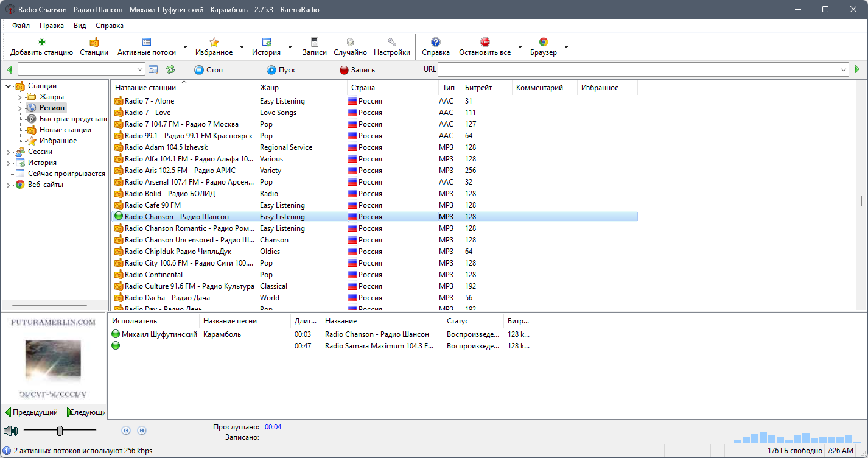Open the Правка menu

52,26
